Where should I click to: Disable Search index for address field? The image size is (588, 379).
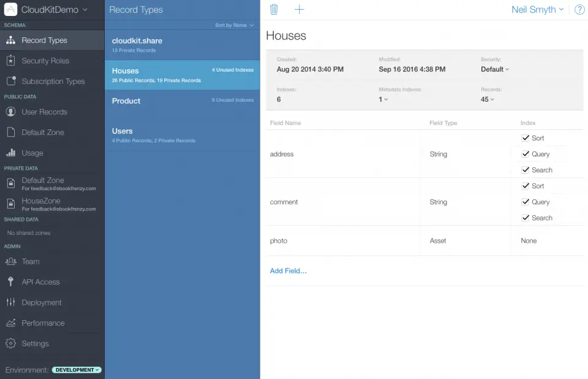tap(526, 170)
